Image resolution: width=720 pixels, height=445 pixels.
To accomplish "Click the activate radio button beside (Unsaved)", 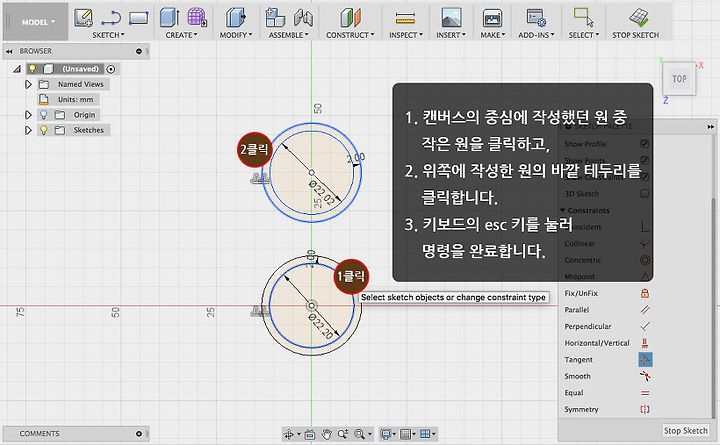I will (x=111, y=69).
